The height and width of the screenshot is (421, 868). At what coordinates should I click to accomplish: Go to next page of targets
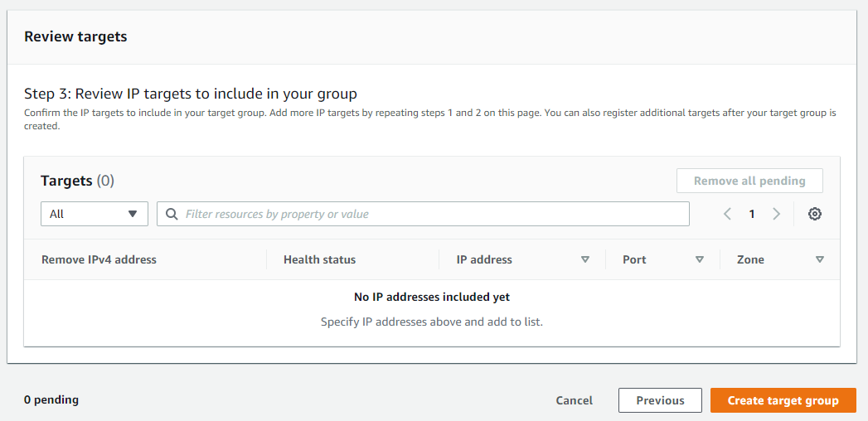point(777,214)
